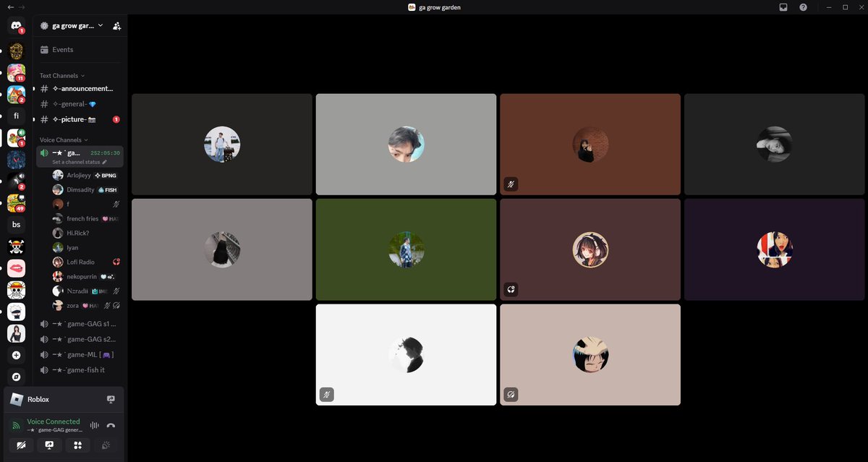The image size is (868, 462).
Task: Join the 'game-fish it' voice channel
Action: click(80, 369)
